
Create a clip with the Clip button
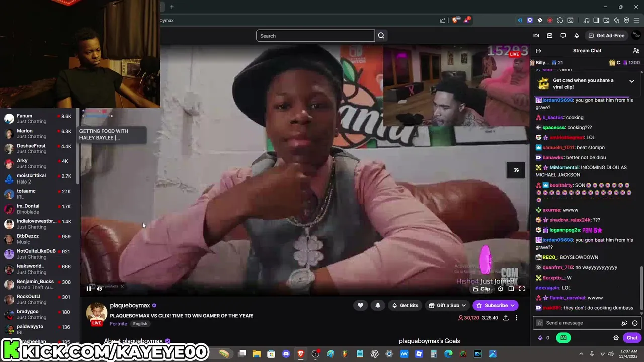(x=481, y=289)
